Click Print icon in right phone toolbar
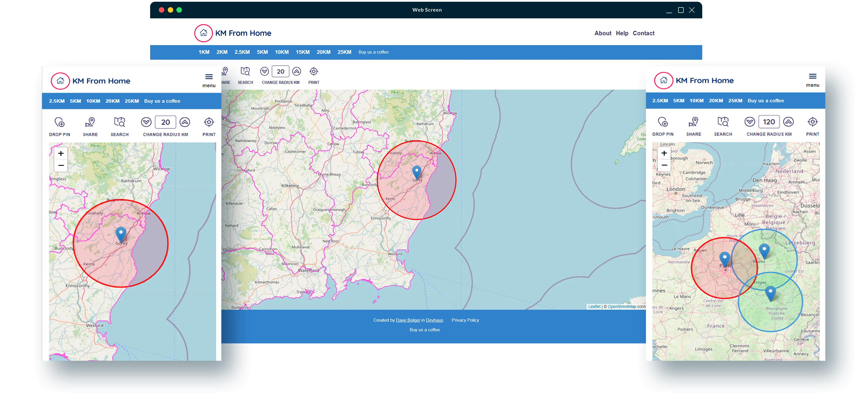This screenshot has height=393, width=868. click(x=812, y=122)
